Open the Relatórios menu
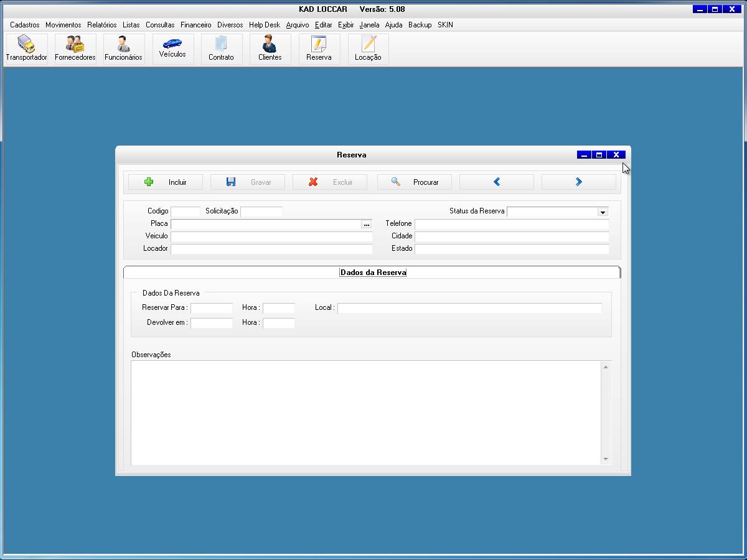Image resolution: width=747 pixels, height=560 pixels. click(102, 25)
